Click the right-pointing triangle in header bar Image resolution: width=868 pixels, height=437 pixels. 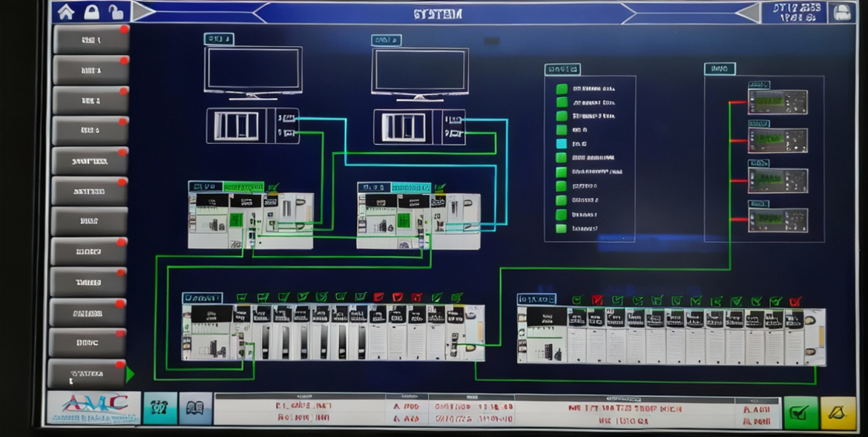[143, 12]
